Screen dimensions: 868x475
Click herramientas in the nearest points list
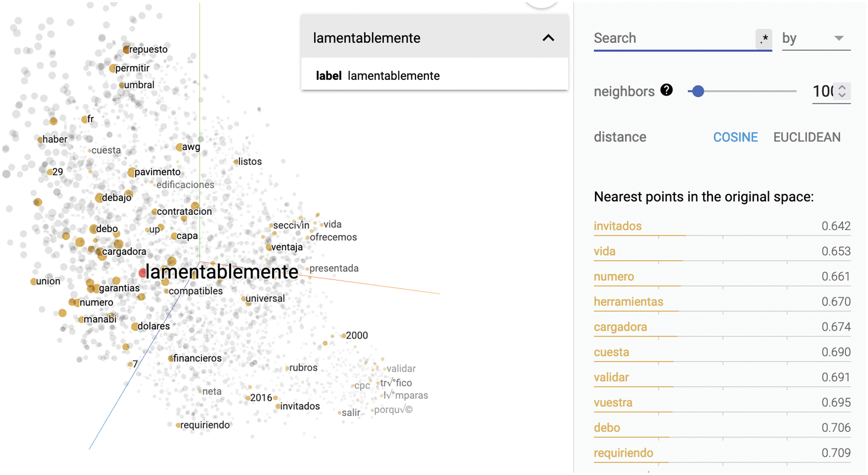pos(628,302)
